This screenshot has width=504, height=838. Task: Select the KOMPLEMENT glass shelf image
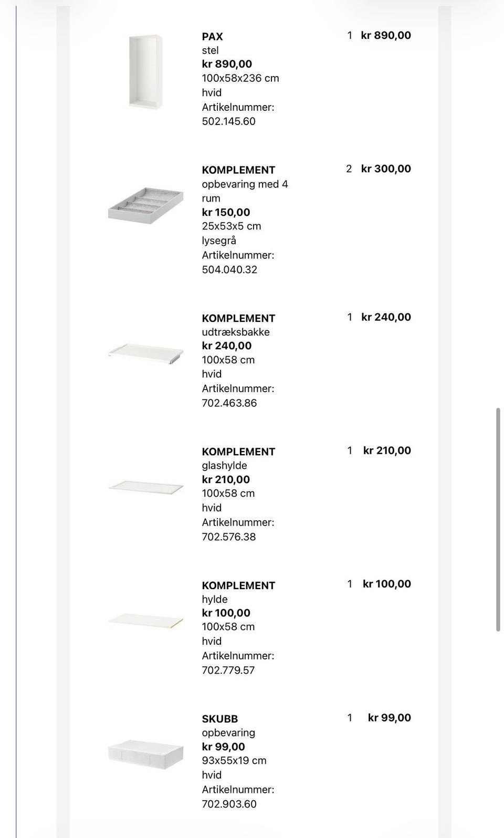coord(146,487)
